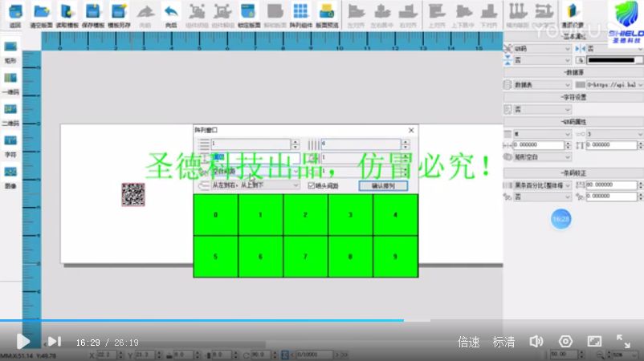Click the vertical center align icon
Screen dimensions: 644x361
coord(463,11)
